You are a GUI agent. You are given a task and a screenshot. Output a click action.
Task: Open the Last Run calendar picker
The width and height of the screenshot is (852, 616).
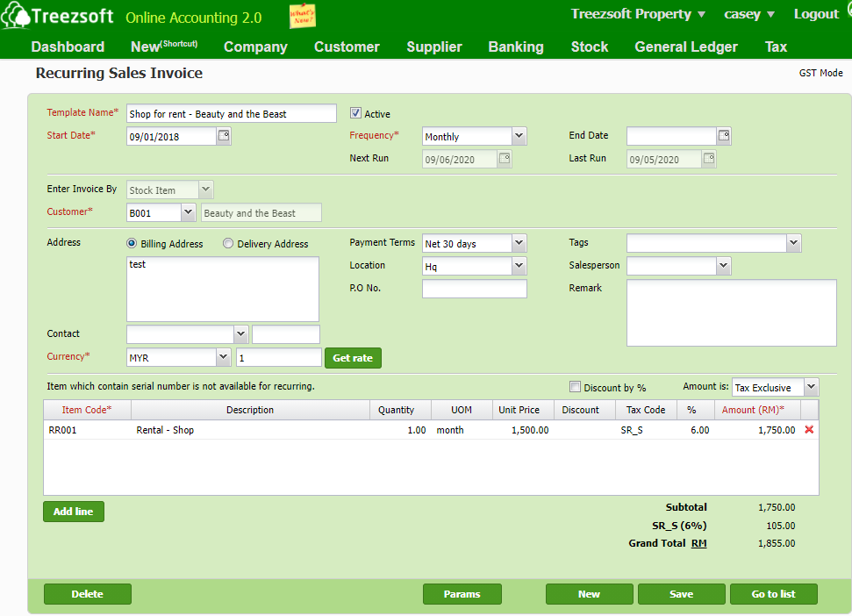[709, 158]
